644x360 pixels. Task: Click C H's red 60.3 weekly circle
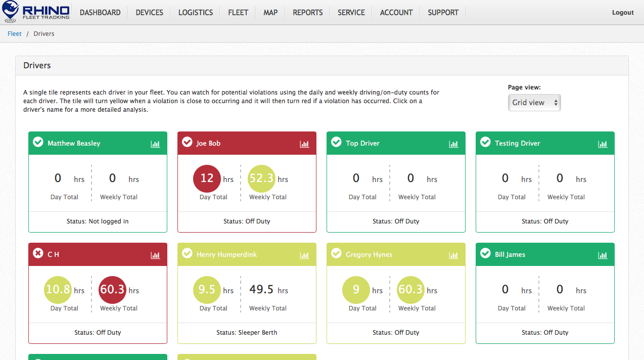click(x=113, y=290)
